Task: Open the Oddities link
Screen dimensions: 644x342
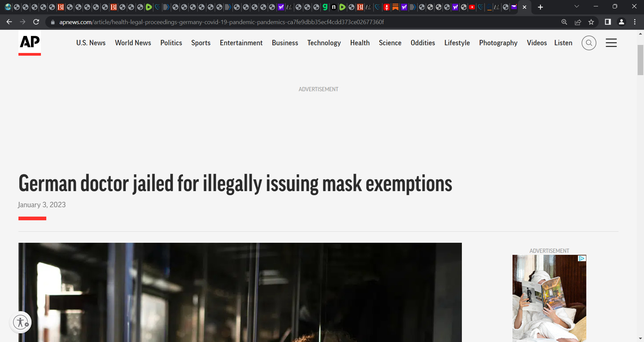Action: pyautogui.click(x=423, y=43)
